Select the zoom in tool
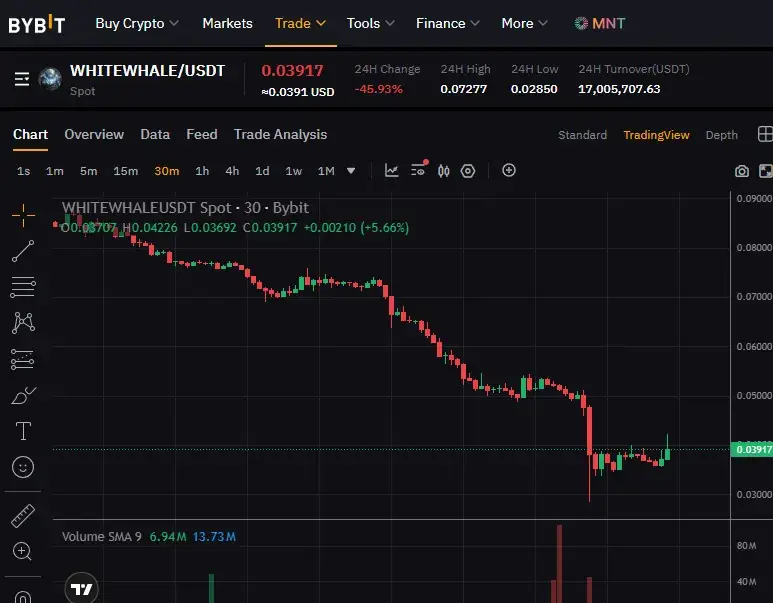773x603 pixels. 23,551
